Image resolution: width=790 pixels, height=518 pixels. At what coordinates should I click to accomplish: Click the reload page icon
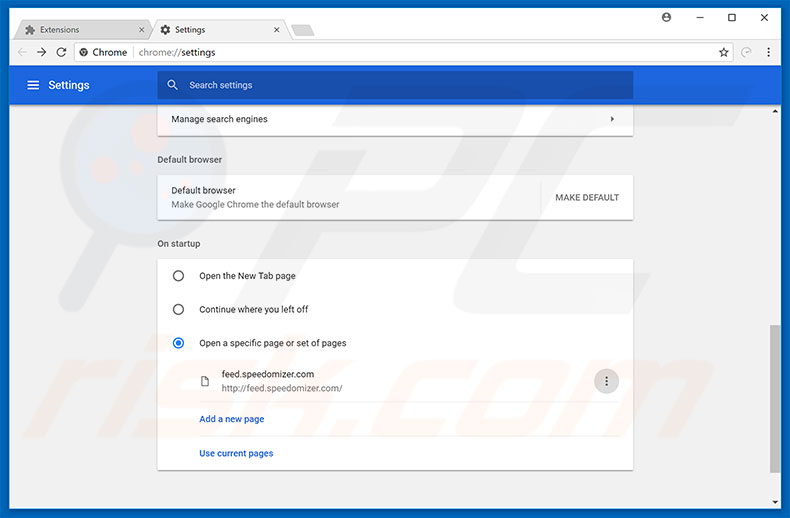(61, 52)
